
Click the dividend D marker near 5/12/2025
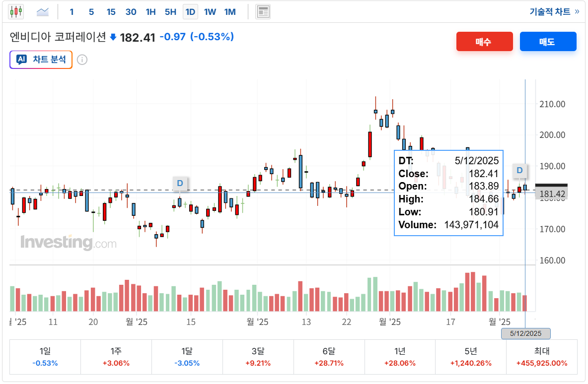(x=519, y=171)
